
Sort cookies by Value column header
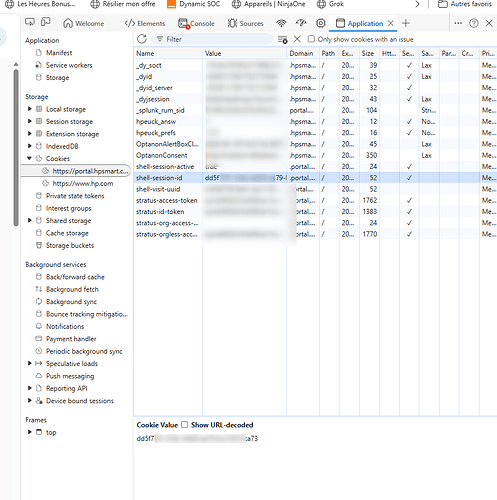(244, 53)
